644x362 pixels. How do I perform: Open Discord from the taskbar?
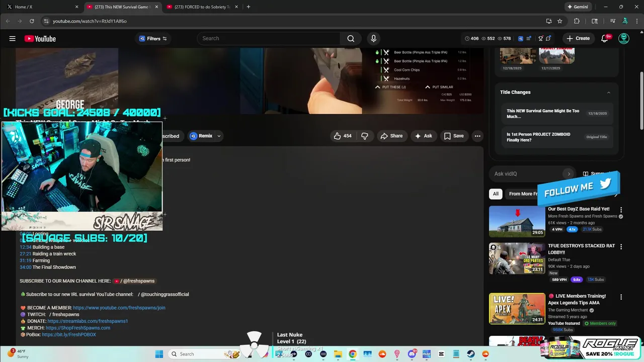(x=412, y=354)
